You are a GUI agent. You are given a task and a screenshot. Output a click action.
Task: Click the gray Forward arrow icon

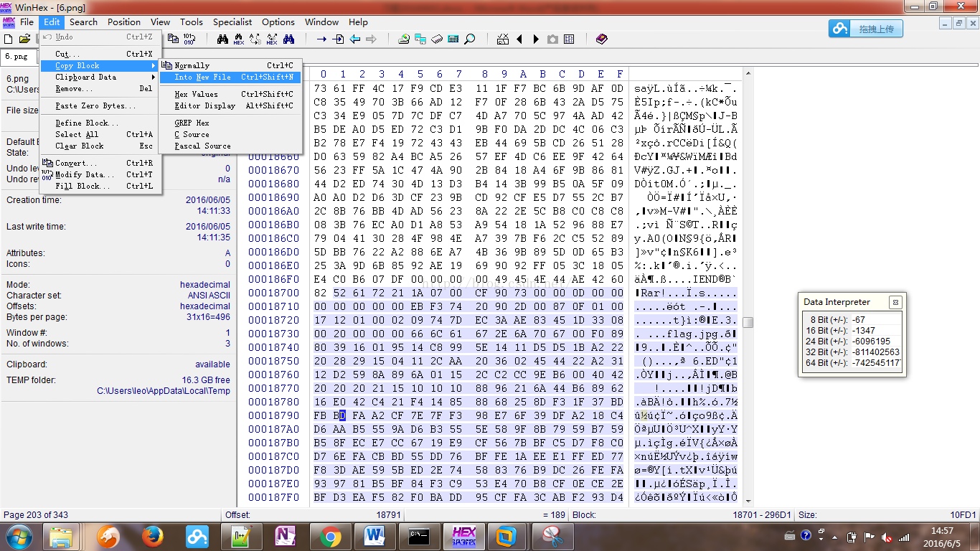(371, 39)
